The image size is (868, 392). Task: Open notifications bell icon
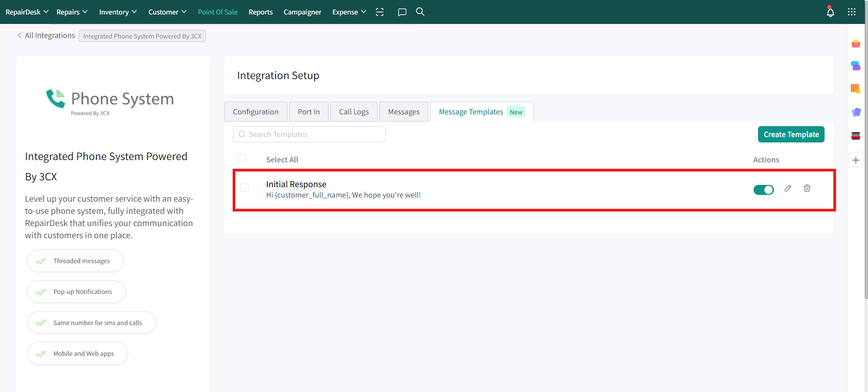830,12
